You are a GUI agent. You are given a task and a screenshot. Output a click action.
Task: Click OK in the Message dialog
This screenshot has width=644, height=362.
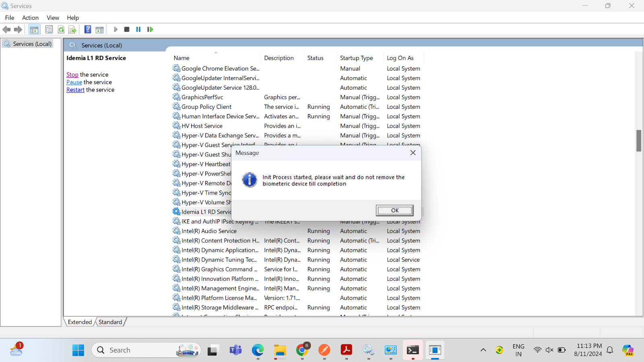tap(394, 210)
